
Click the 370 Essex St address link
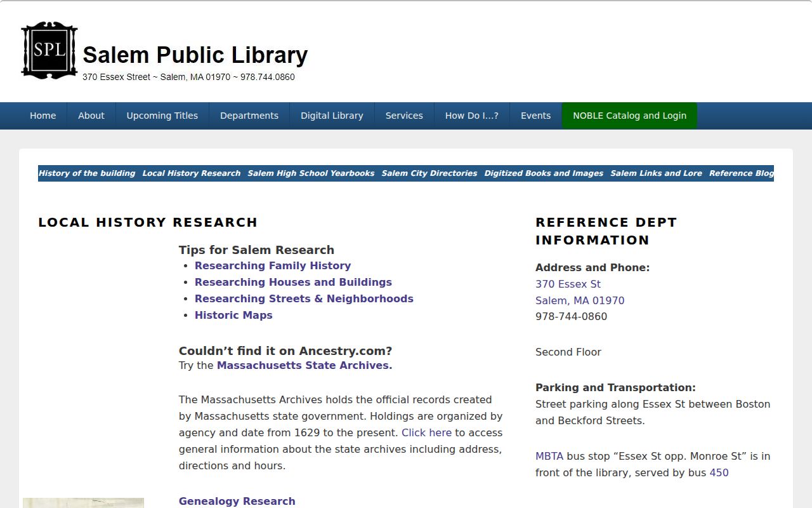pyautogui.click(x=568, y=284)
